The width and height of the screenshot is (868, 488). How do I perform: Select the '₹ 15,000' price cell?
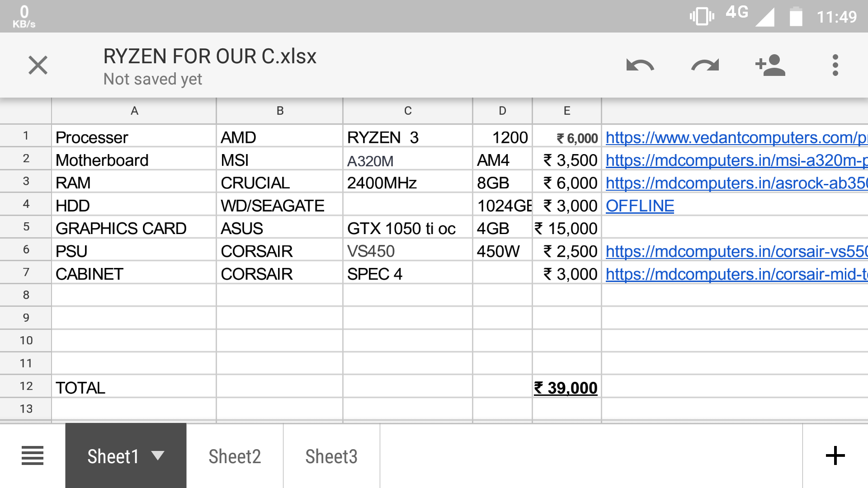[567, 226]
